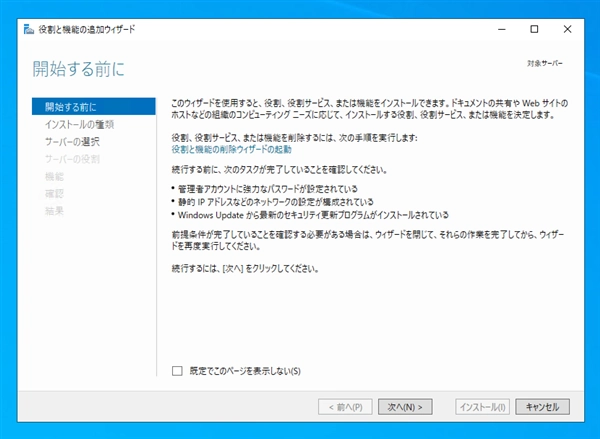Go to インストールの種類 step
This screenshot has height=439, width=600.
pyautogui.click(x=79, y=124)
